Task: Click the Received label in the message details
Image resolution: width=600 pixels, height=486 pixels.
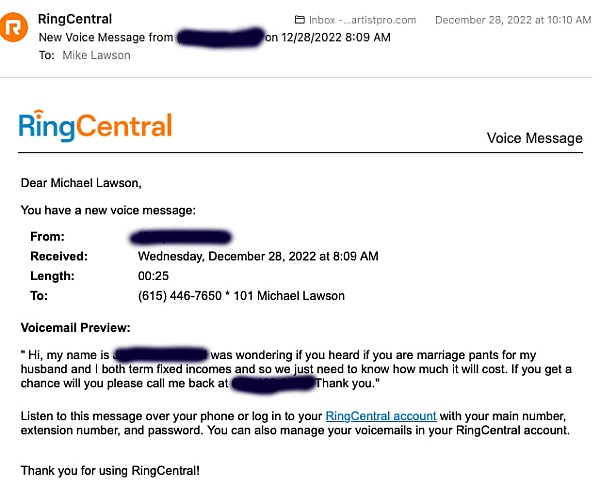Action: pos(59,256)
